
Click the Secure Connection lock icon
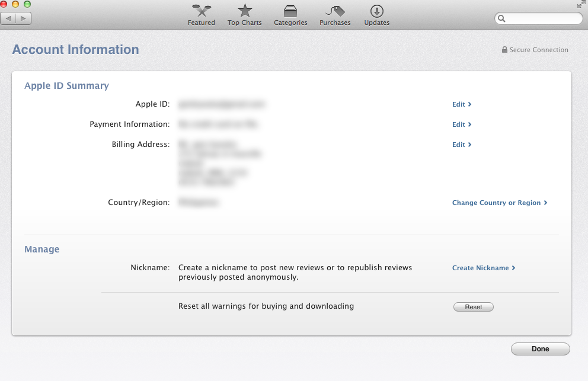[x=504, y=50]
